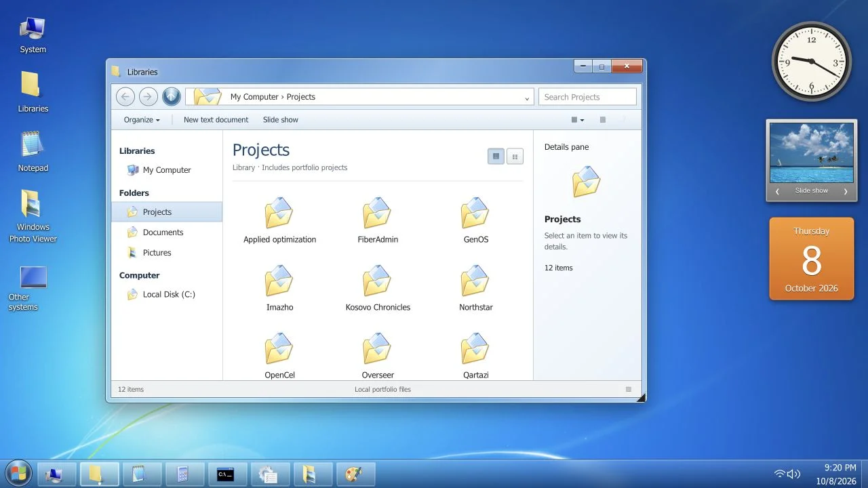Launch Paint from the taskbar

(355, 474)
